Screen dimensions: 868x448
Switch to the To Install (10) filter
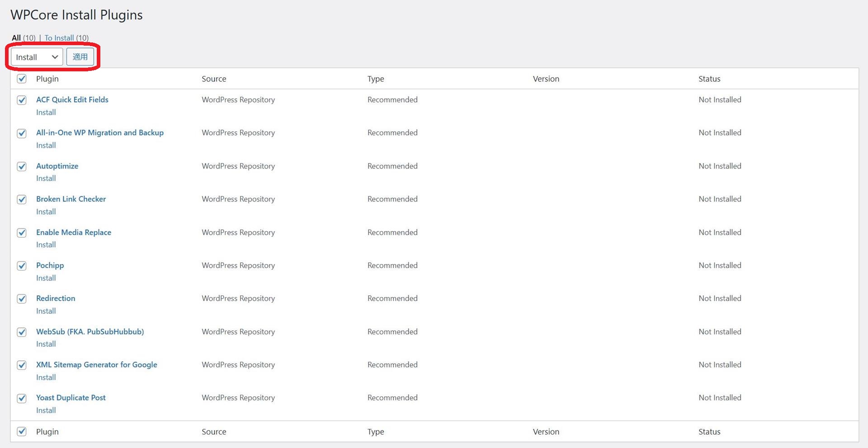pyautogui.click(x=66, y=38)
